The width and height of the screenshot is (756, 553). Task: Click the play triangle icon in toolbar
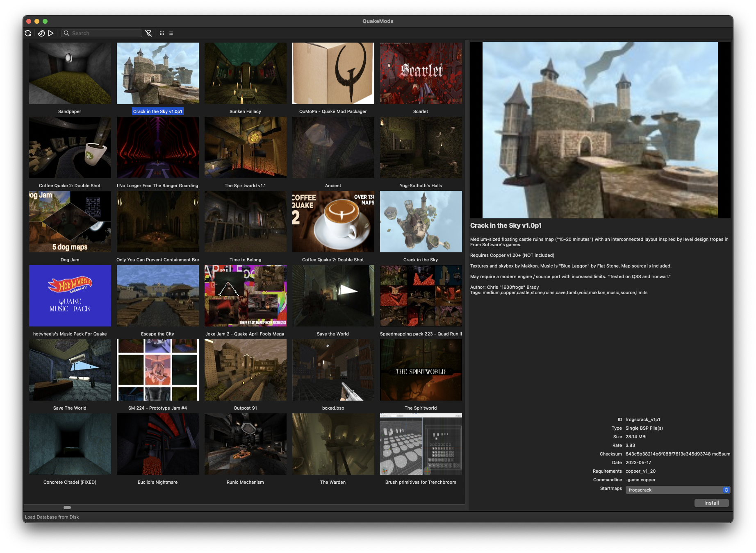pyautogui.click(x=51, y=33)
